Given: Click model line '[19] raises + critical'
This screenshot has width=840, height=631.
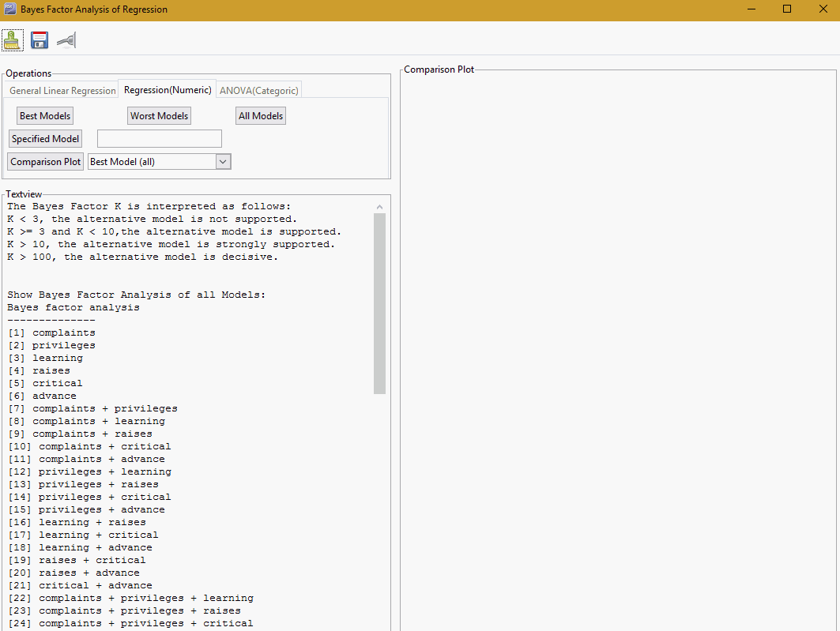Looking at the screenshot, I should (77, 561).
